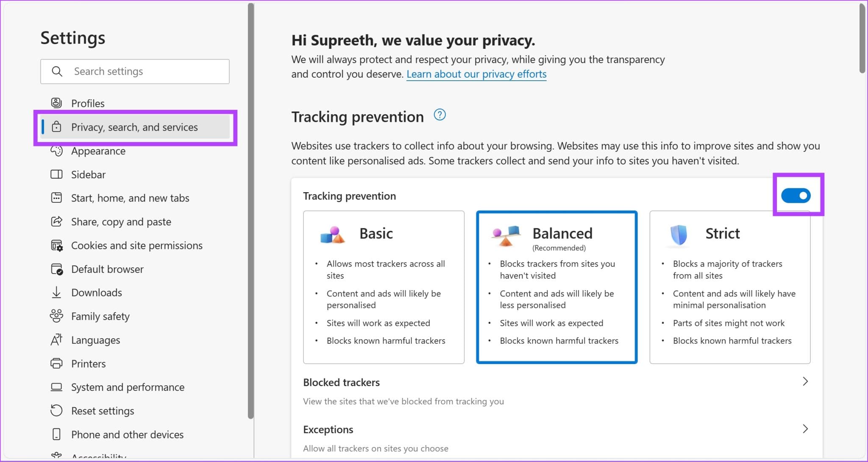Expand the Blocked trackers section
This screenshot has height=462, width=868.
pyautogui.click(x=805, y=381)
